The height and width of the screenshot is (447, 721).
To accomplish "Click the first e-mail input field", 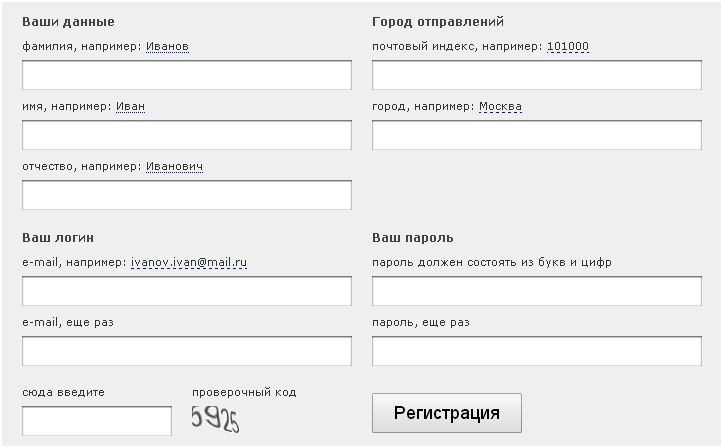I will (186, 291).
